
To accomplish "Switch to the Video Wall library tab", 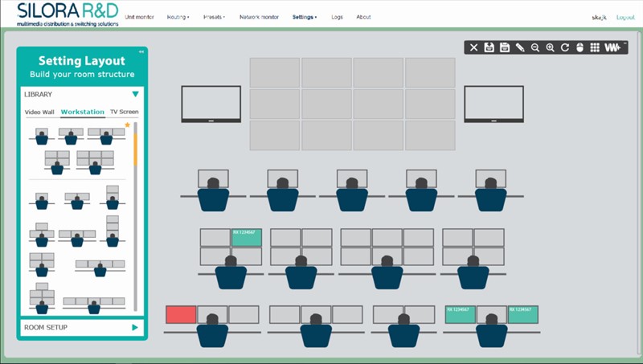I will [x=39, y=112].
